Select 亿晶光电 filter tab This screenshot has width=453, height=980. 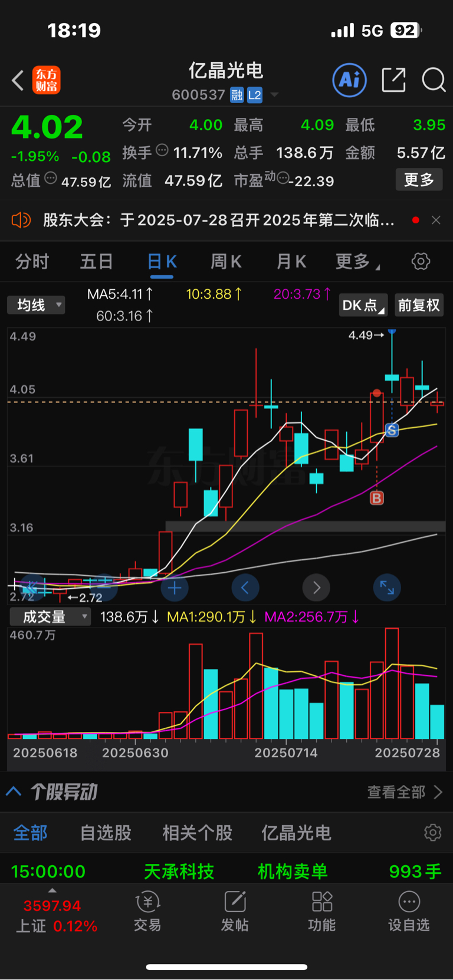coord(296,833)
